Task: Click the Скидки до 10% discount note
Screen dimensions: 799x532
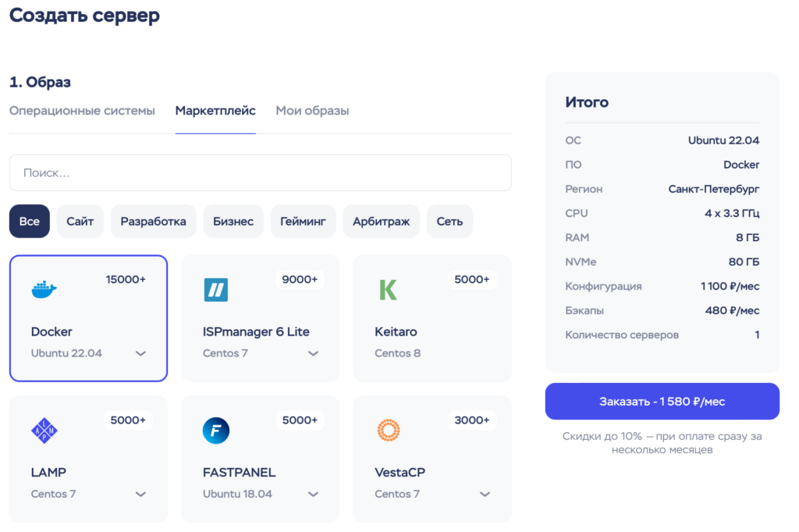Action: [662, 443]
